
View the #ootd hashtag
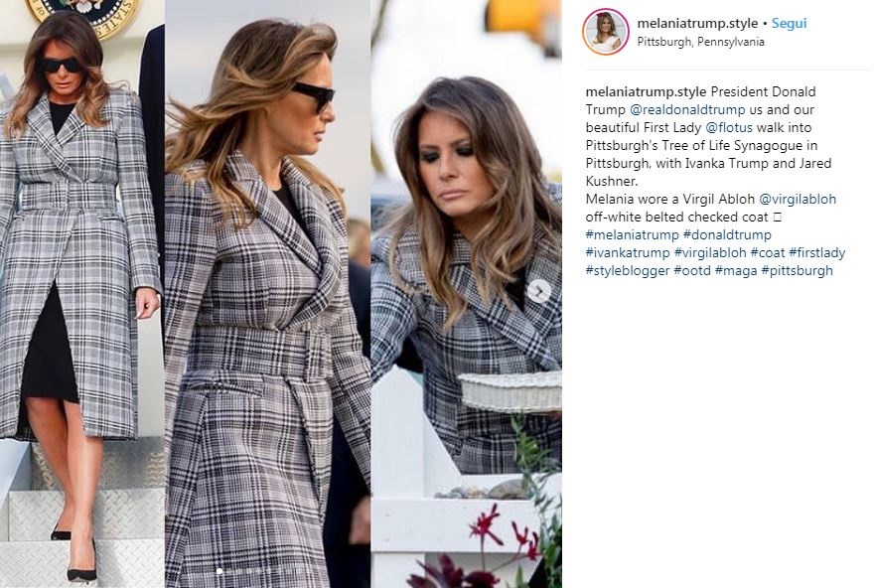coord(692,270)
